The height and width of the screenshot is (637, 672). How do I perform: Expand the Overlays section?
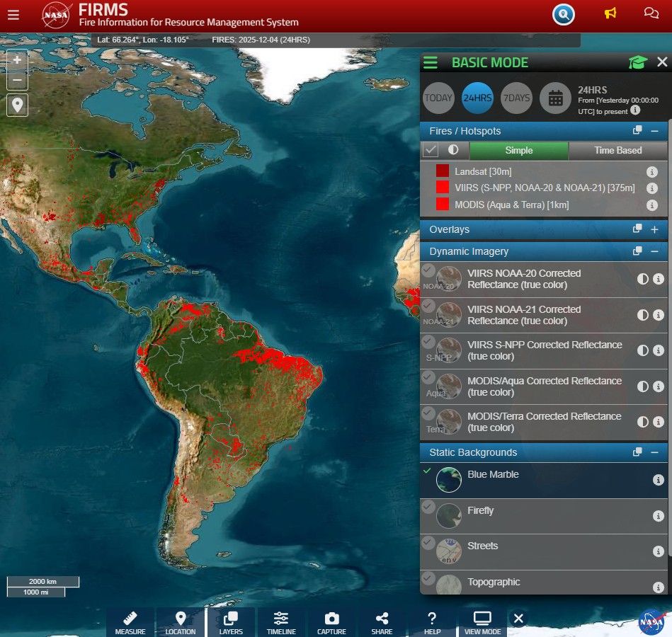pos(654,229)
